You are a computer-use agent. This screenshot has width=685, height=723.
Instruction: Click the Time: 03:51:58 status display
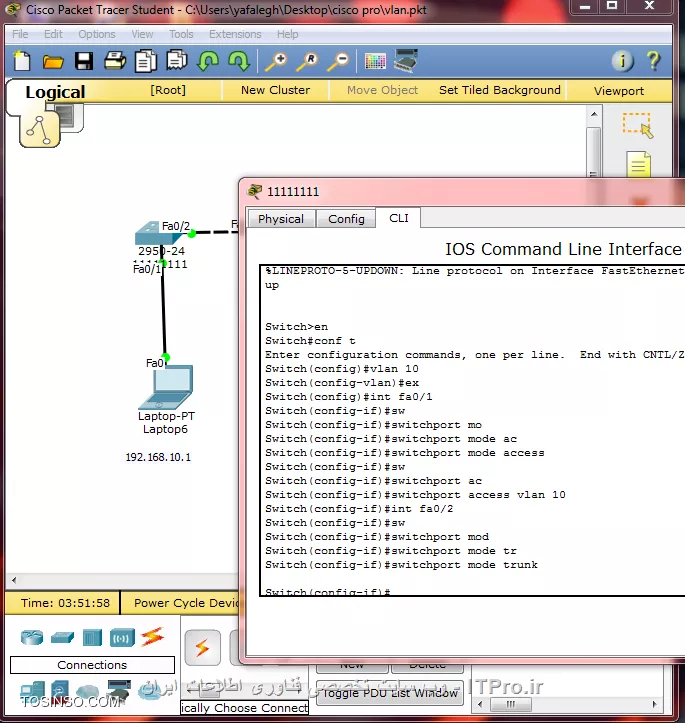pyautogui.click(x=65, y=603)
